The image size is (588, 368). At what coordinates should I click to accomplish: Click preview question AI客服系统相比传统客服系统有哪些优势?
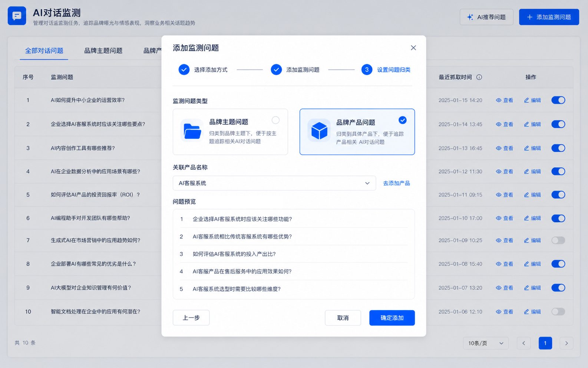242,237
